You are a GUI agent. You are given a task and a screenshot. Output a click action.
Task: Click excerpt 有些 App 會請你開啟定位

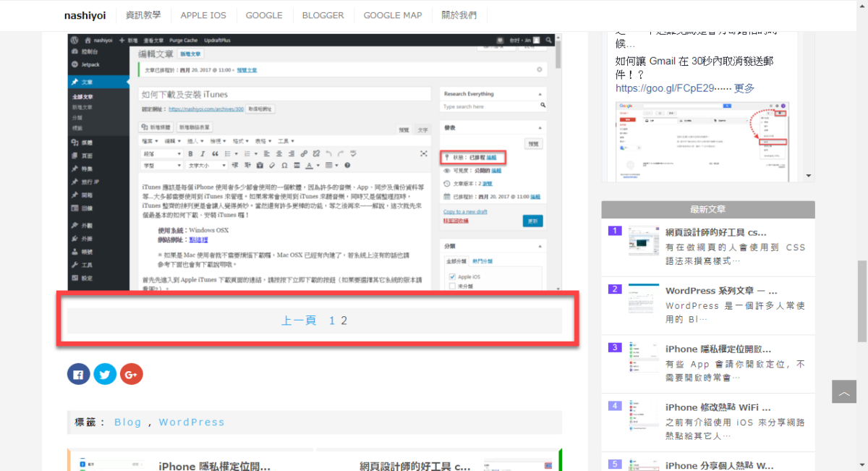click(735, 370)
